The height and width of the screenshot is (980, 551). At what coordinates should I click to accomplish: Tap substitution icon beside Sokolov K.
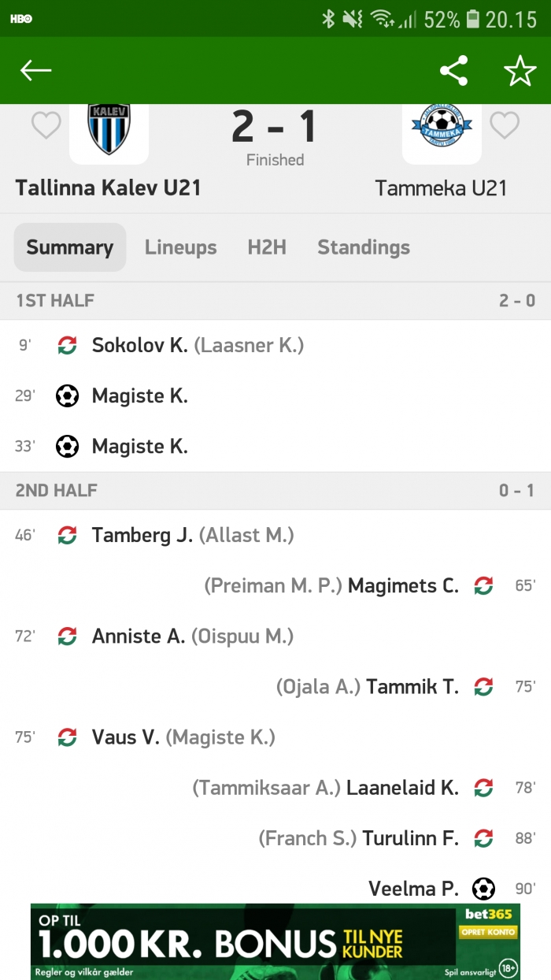coord(68,345)
